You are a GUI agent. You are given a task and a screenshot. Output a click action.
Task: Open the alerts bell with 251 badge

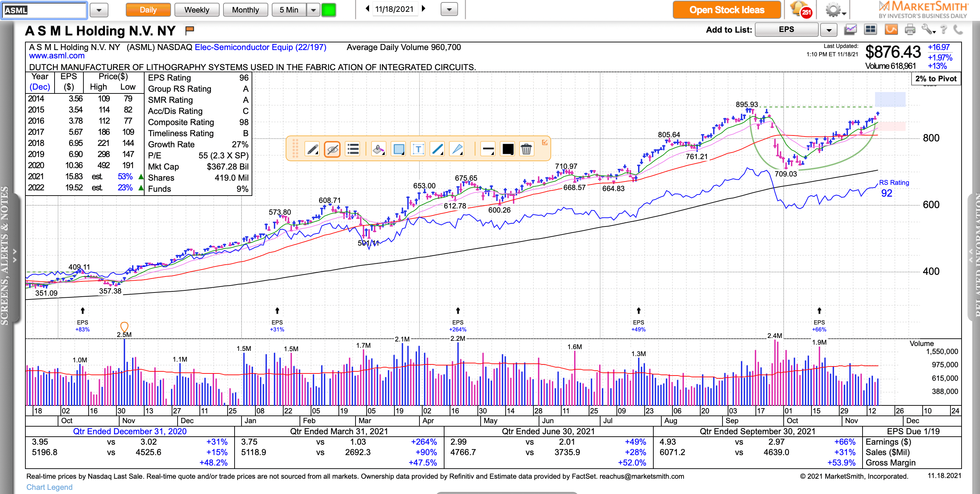[x=800, y=9]
